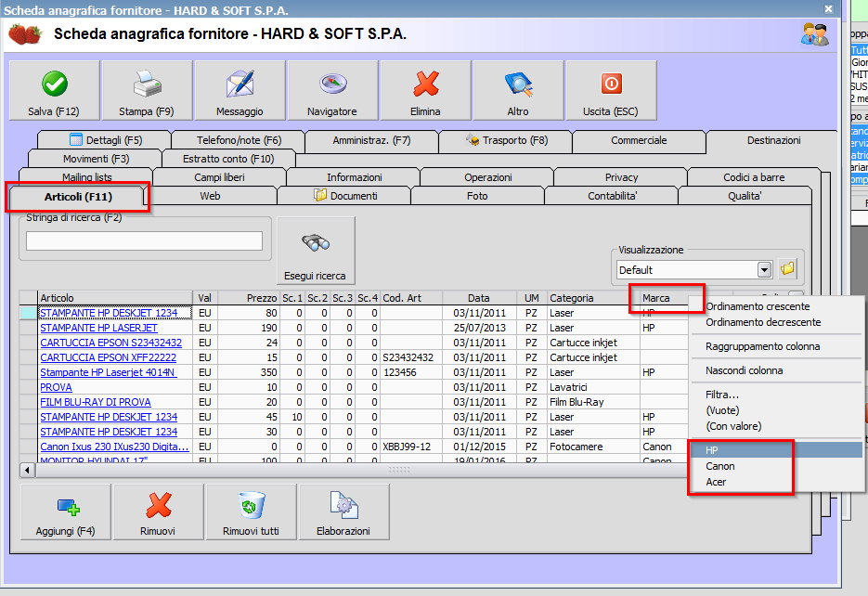Open the Estratto conto (F10) tab
The width and height of the screenshot is (868, 596).
228,159
